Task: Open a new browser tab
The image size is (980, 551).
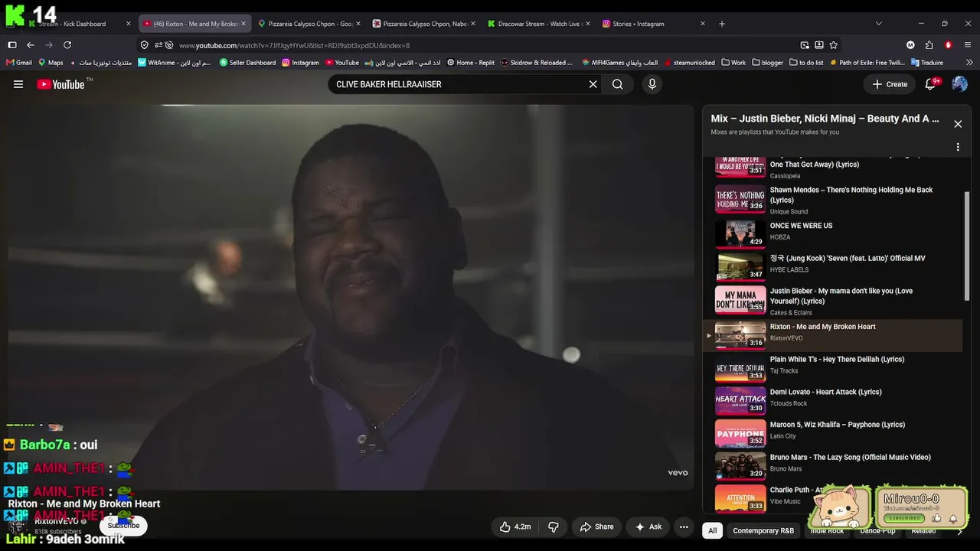Action: (722, 24)
